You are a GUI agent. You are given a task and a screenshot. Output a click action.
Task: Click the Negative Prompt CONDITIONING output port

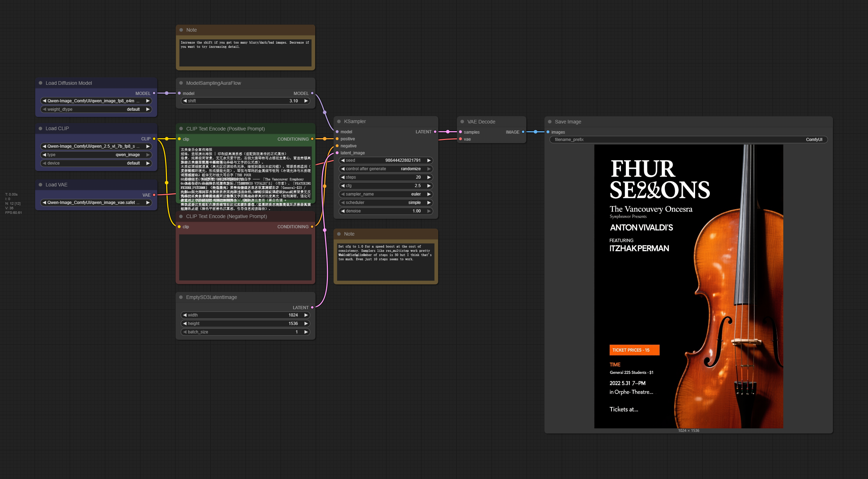312,227
